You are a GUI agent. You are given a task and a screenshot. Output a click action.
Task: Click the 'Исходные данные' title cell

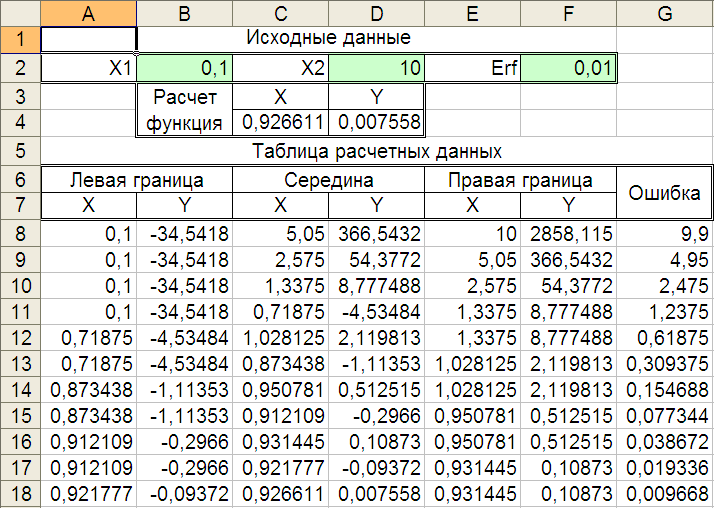376,40
